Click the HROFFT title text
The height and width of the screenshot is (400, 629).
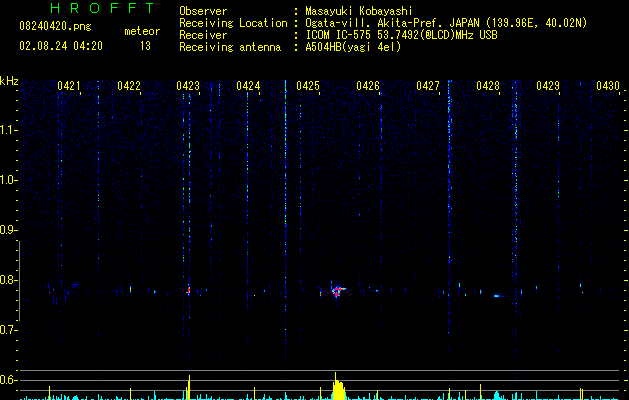(103, 8)
